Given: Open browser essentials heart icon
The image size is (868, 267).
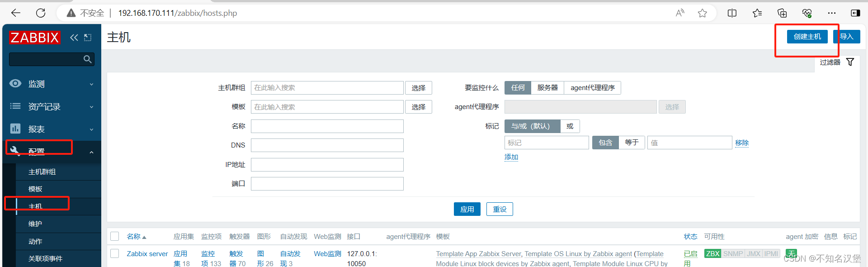Looking at the screenshot, I should tap(807, 13).
